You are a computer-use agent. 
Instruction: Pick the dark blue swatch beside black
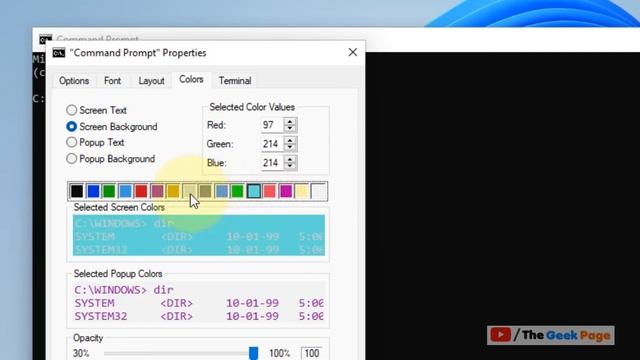(x=93, y=191)
